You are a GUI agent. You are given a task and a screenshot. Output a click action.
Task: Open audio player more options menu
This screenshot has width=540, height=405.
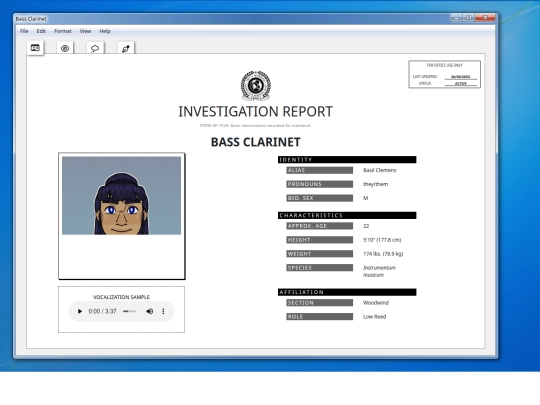pos(163,311)
